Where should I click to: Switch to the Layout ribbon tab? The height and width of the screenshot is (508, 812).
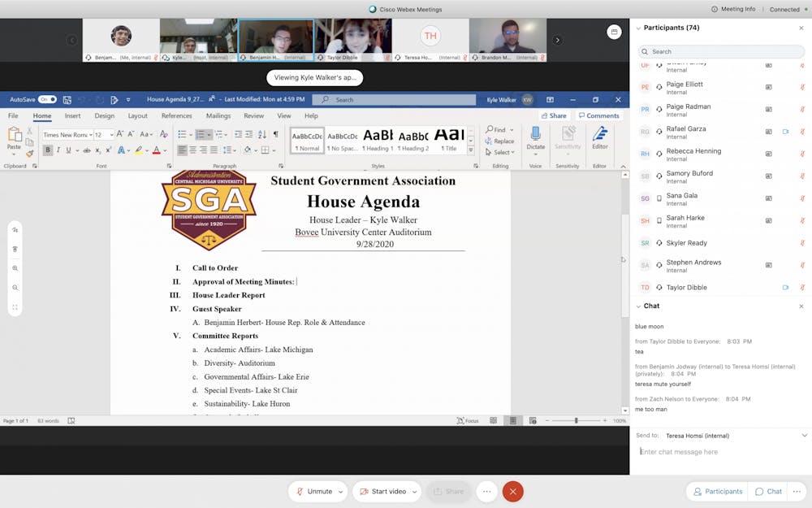138,116
